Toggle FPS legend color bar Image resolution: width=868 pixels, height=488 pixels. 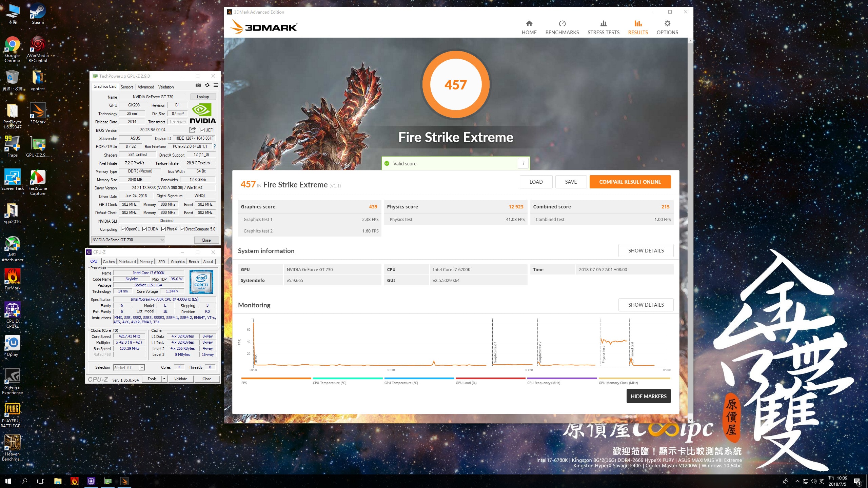tap(276, 378)
